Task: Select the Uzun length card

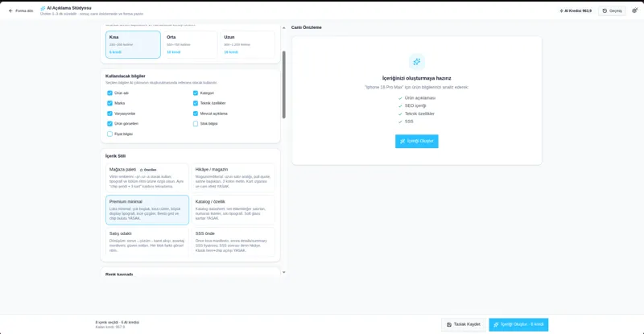Action: 247,44
